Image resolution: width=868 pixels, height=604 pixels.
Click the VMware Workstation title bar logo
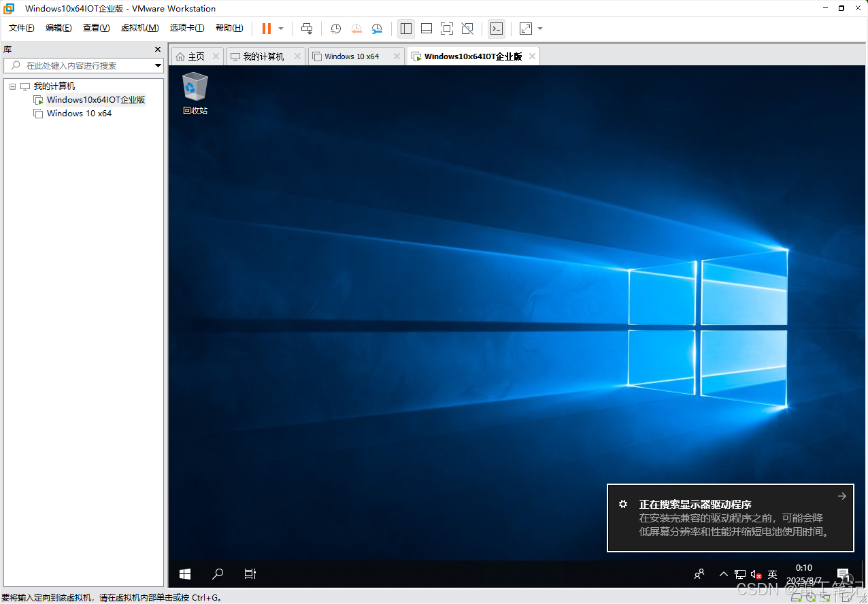[10, 8]
